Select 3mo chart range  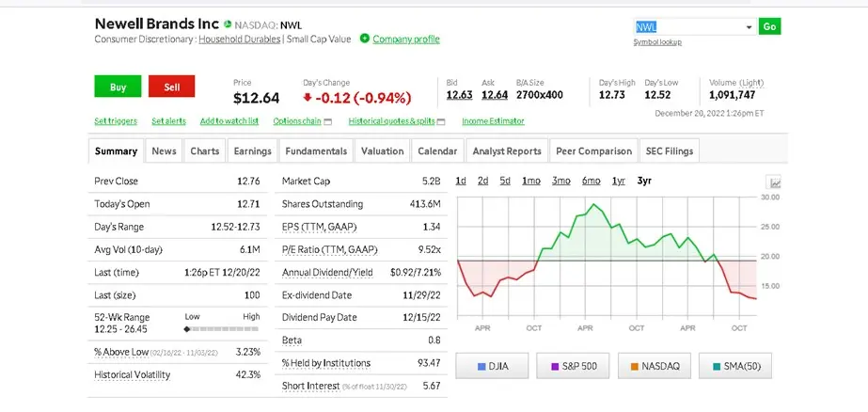pyautogui.click(x=560, y=182)
